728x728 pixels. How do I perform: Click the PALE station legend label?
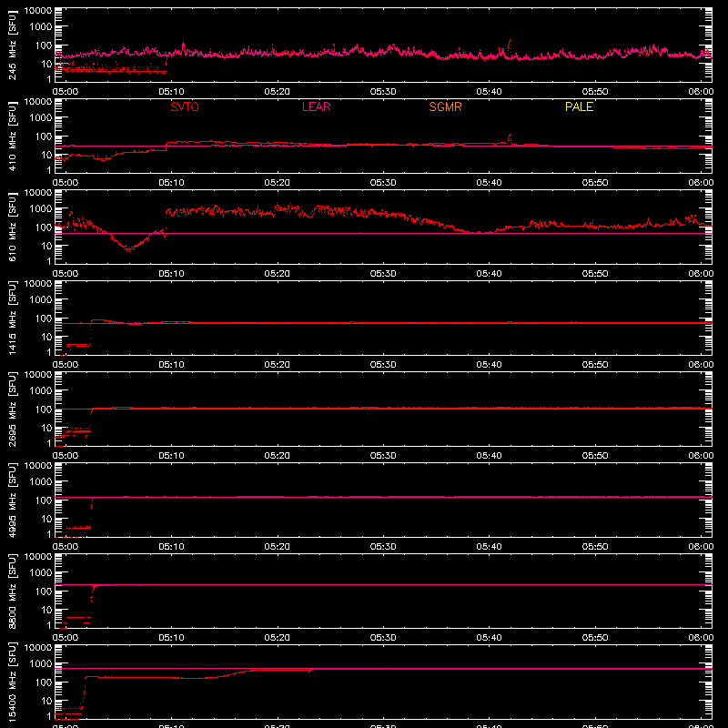tap(579, 106)
